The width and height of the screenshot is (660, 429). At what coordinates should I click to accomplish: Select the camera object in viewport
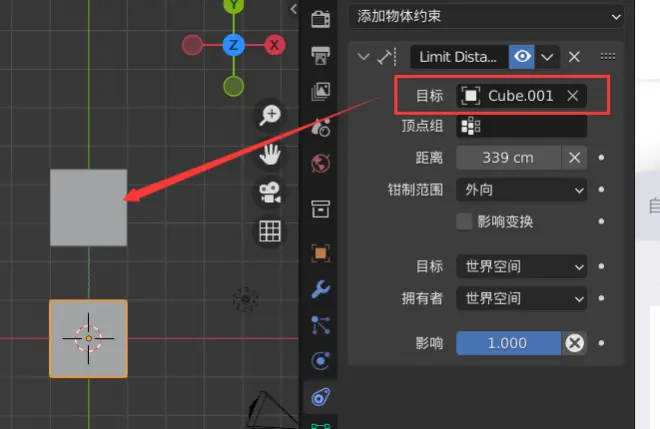pyautogui.click(x=271, y=410)
